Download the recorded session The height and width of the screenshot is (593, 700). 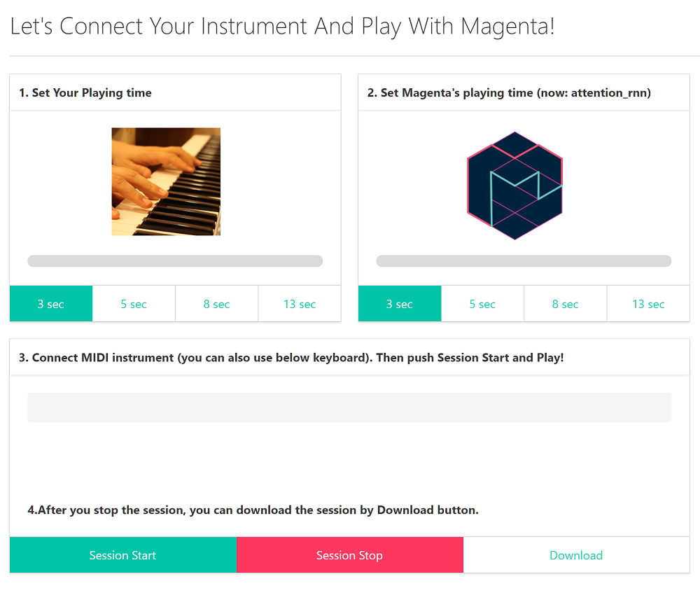[x=576, y=555]
